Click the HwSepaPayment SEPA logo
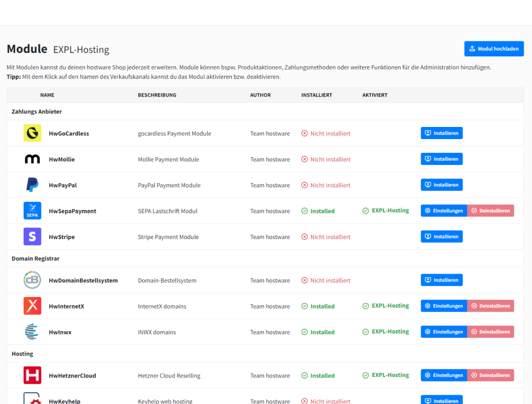This screenshot has height=404, width=532. [x=32, y=211]
